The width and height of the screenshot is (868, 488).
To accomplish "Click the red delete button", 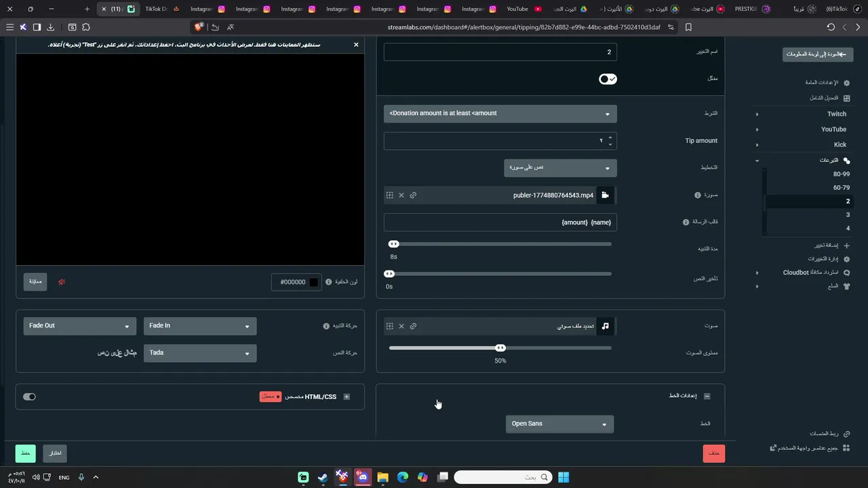I will coord(714,453).
